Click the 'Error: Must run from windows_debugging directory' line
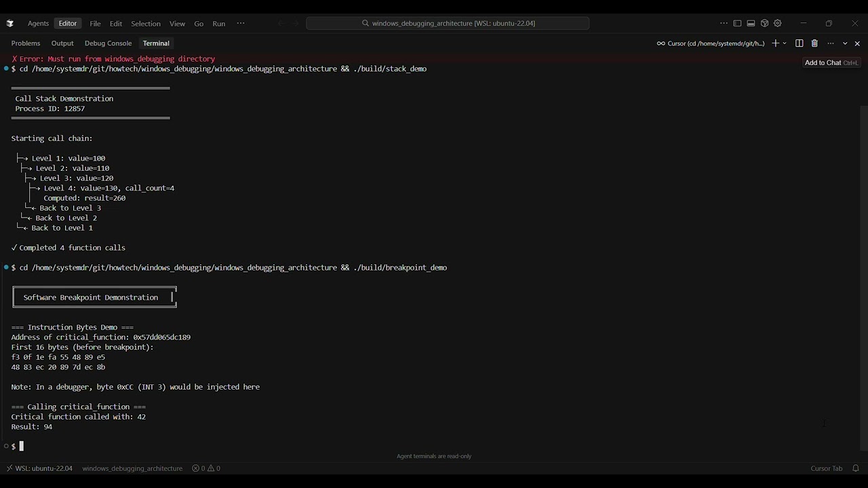868x488 pixels. click(113, 59)
